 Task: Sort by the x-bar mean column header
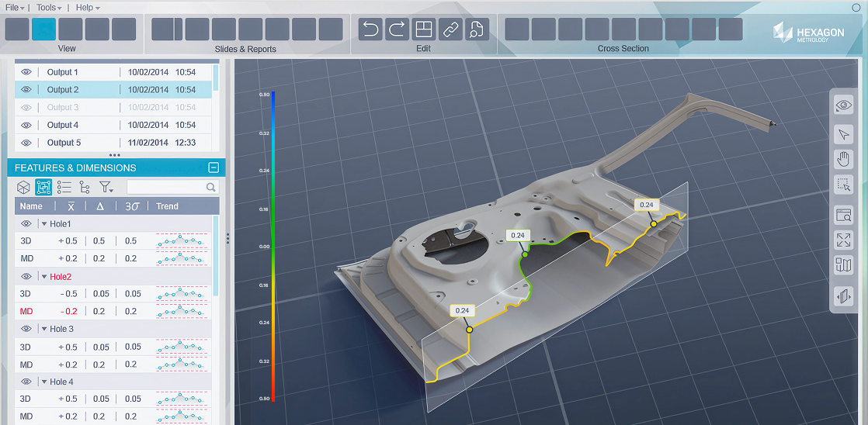(x=71, y=206)
